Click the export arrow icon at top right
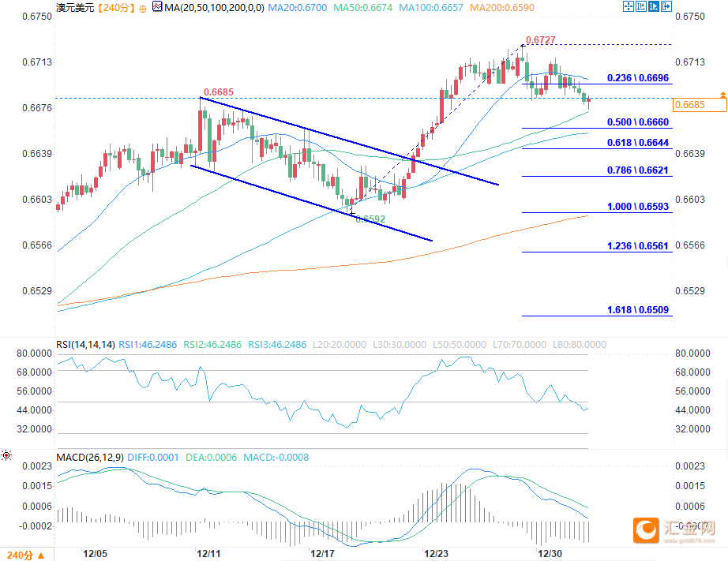This screenshot has width=728, height=561. [x=666, y=6]
